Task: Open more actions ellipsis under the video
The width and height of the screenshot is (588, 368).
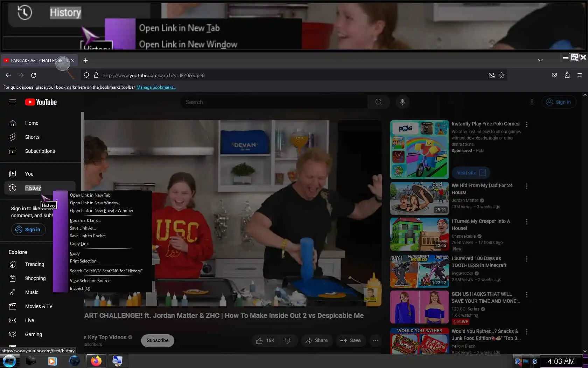Action: tap(375, 340)
